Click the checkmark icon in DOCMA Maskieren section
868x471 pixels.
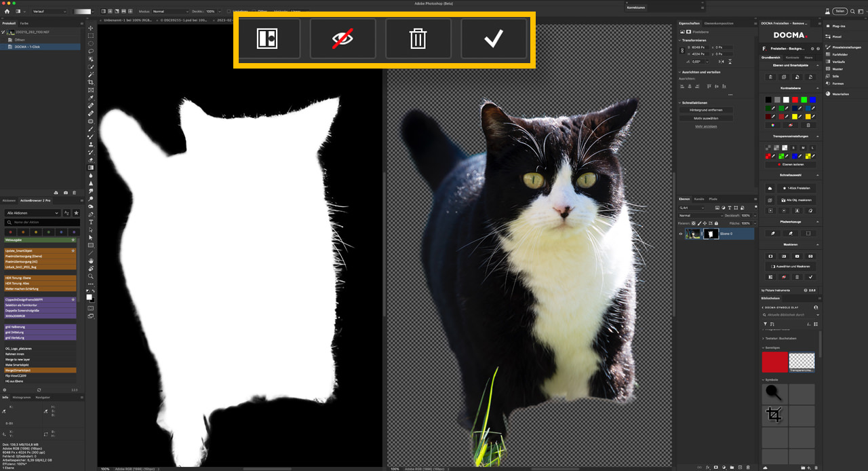[x=811, y=277]
